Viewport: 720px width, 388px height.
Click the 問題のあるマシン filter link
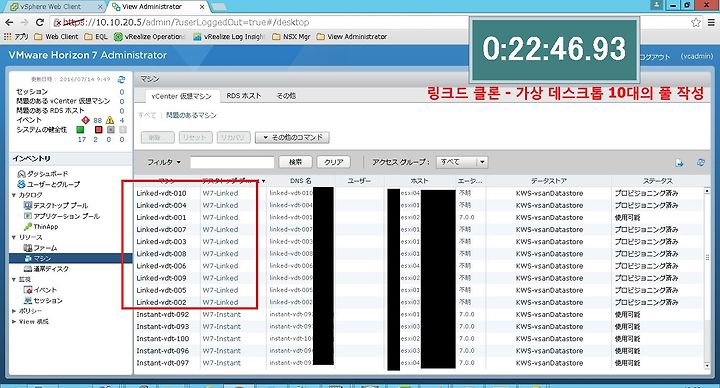tap(191, 115)
